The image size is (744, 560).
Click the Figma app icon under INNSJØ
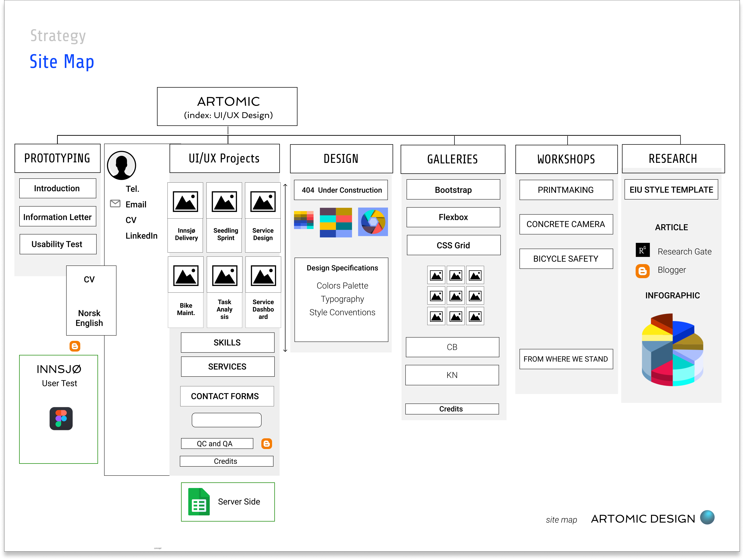point(61,418)
